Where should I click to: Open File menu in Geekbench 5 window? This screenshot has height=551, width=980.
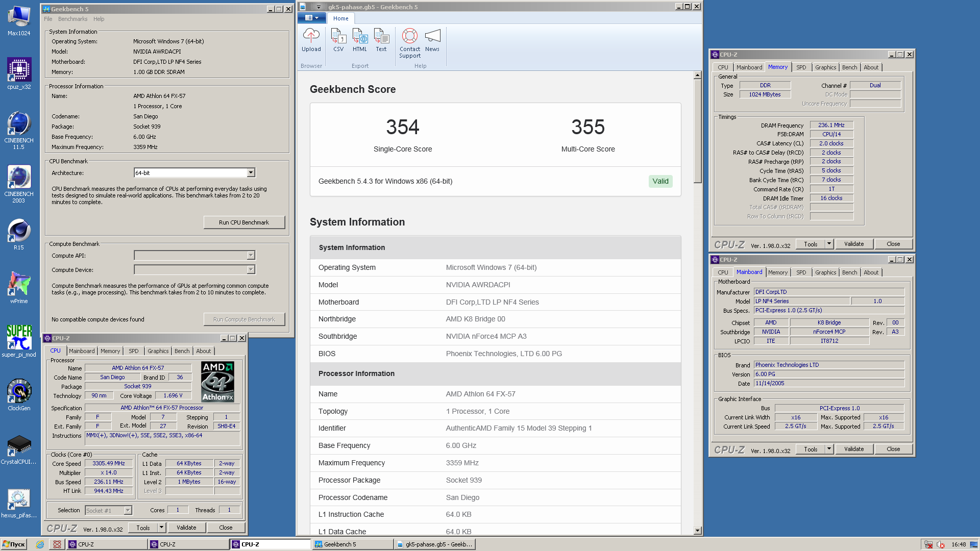[48, 19]
